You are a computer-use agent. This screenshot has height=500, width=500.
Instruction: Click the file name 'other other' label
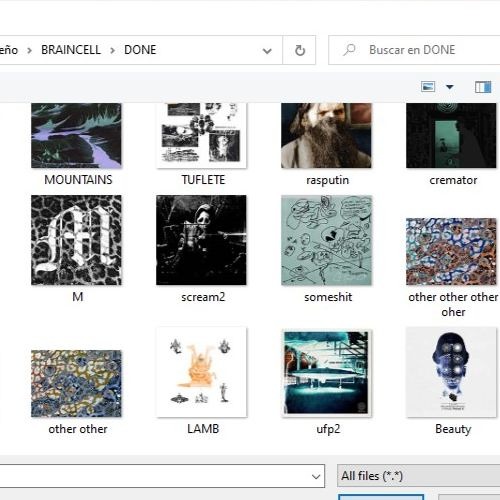(78, 429)
